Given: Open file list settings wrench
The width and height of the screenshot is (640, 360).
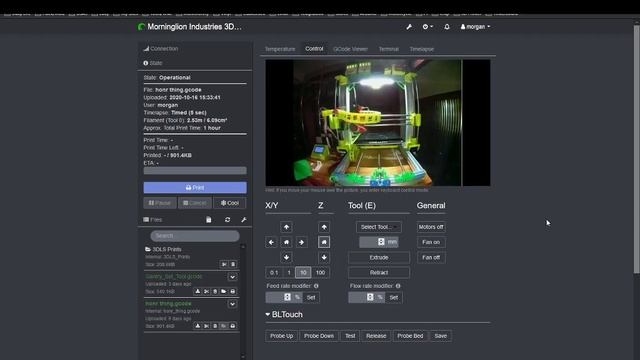Looking at the screenshot, I should point(244,220).
